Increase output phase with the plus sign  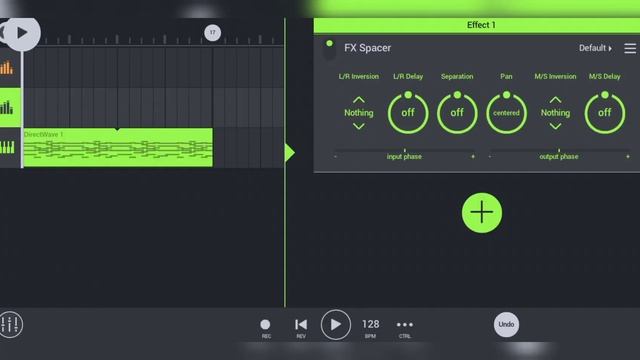pyautogui.click(x=628, y=156)
